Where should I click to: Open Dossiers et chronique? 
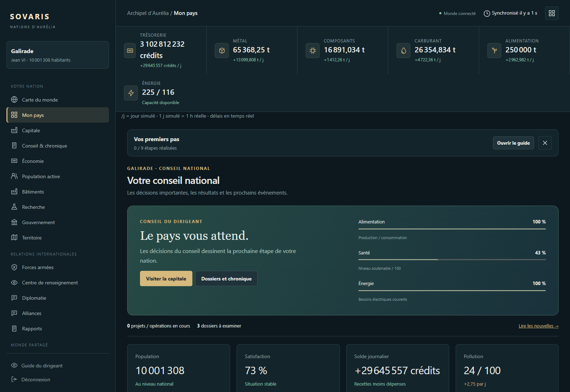pos(226,278)
